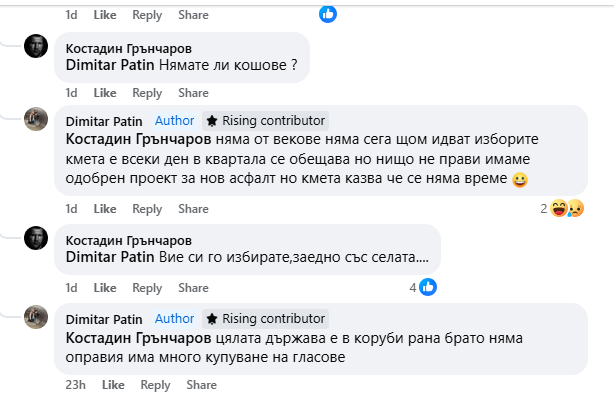
Task: Like the comment about избирате заедно със селата
Action: point(105,288)
